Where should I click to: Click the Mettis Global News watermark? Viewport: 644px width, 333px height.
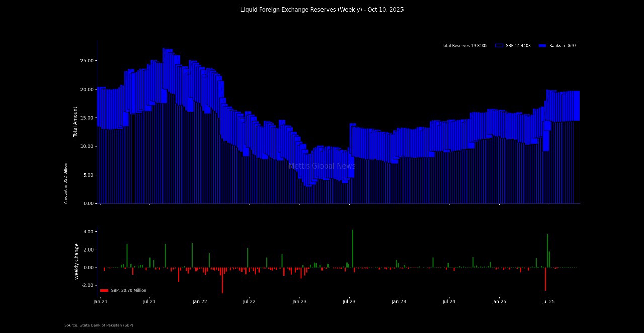322,166
